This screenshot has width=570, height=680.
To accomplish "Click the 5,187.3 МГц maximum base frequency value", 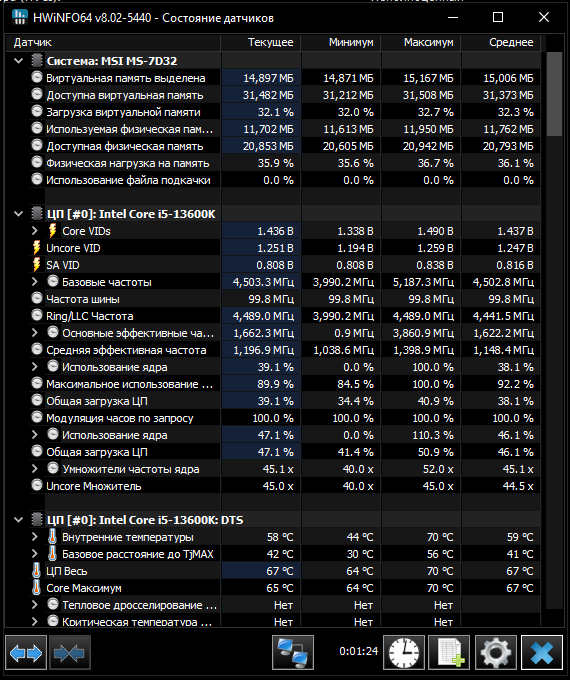I will [423, 282].
